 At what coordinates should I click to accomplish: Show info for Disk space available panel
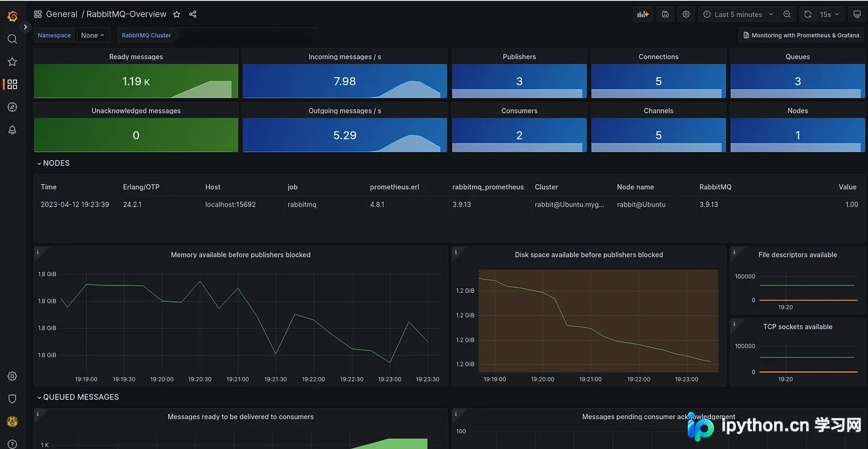(456, 252)
